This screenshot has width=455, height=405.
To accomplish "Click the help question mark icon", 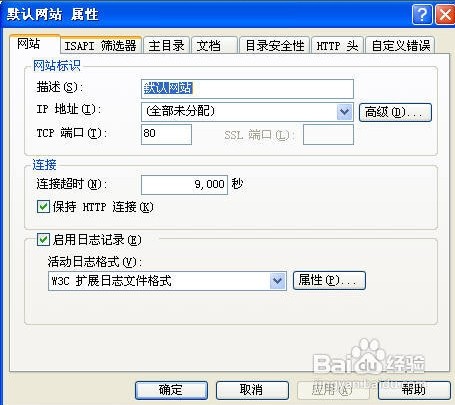I will 422,15.
